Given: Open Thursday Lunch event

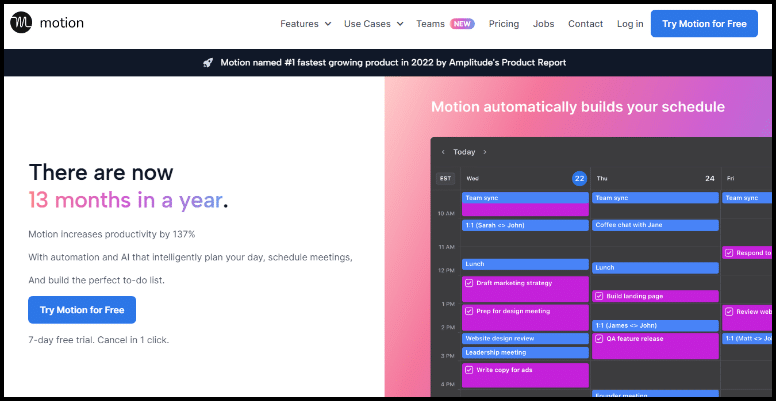Looking at the screenshot, I should 655,268.
